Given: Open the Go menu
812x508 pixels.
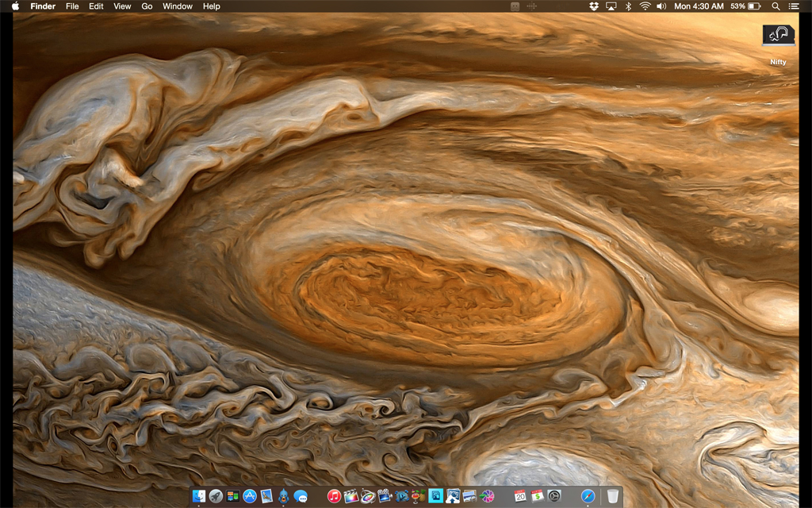Looking at the screenshot, I should (147, 6).
